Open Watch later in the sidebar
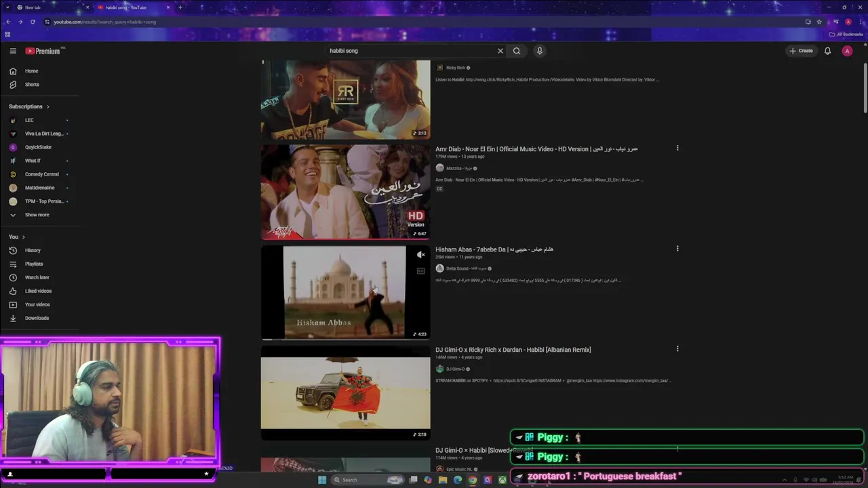Image resolution: width=868 pixels, height=488 pixels. (x=41, y=277)
